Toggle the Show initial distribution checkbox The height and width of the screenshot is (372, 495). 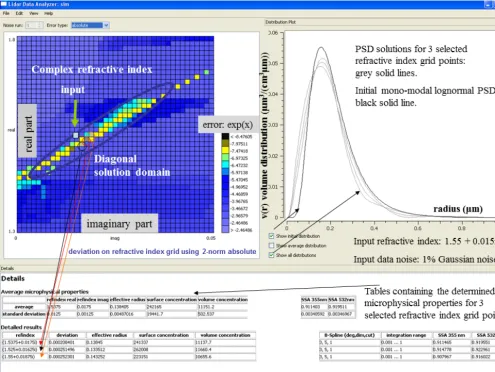pyautogui.click(x=271, y=236)
